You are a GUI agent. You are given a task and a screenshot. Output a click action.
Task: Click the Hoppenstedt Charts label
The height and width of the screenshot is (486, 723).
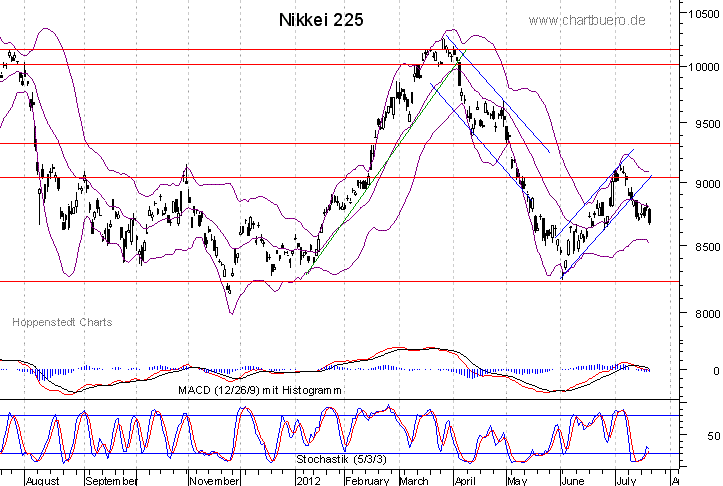[62, 322]
